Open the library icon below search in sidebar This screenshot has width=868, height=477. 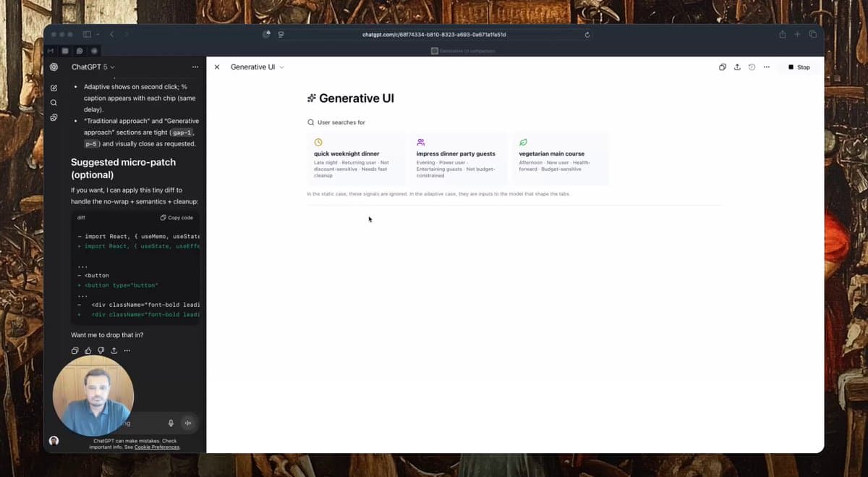54,117
